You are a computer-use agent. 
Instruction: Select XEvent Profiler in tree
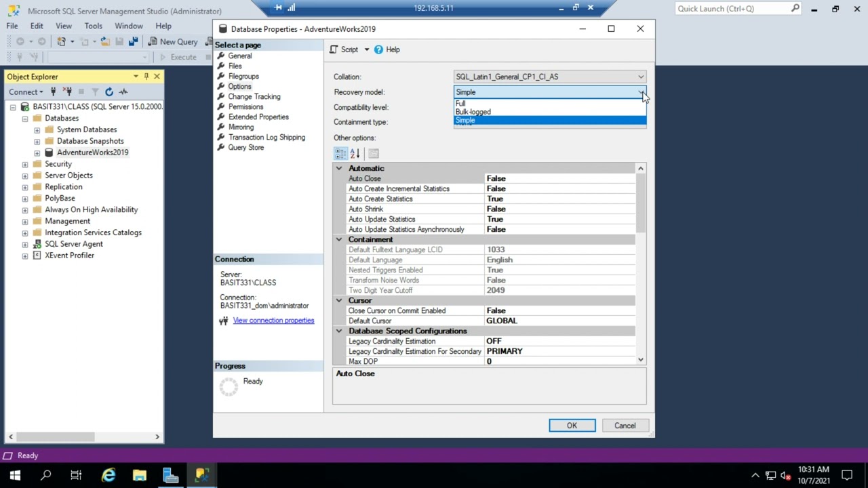click(69, 256)
